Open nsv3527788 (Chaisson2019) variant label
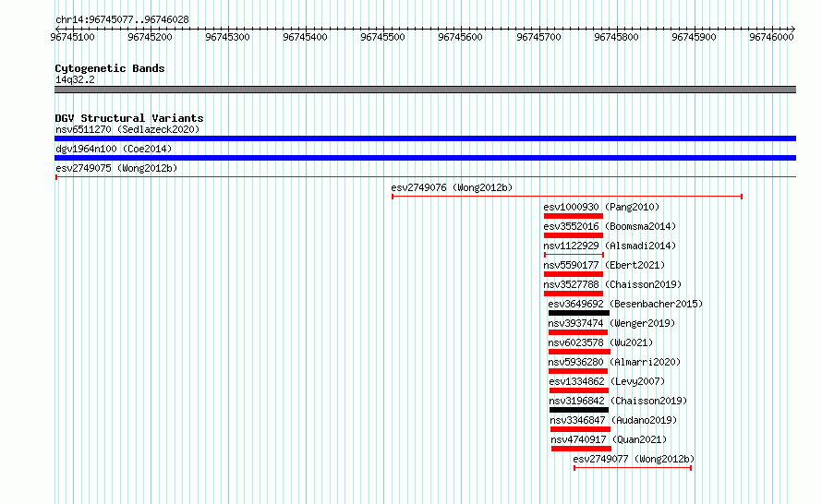Viewport: 822px width, 504px height. coord(612,284)
